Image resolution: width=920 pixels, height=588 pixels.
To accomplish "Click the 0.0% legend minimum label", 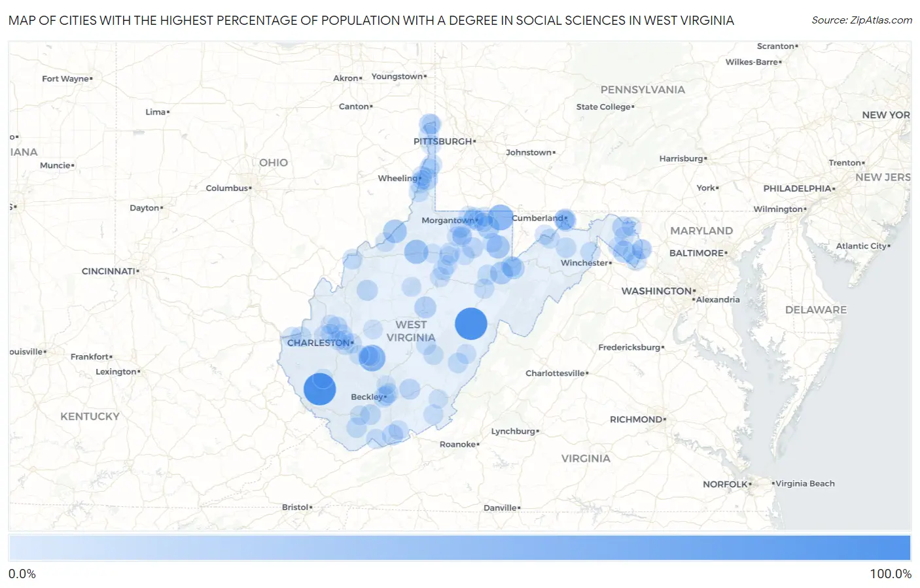I will coord(22,574).
